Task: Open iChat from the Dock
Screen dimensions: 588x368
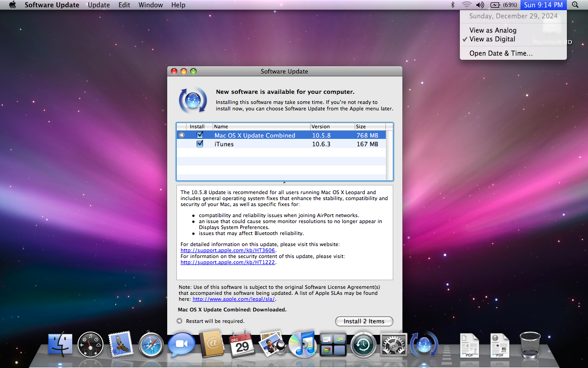Action: pyautogui.click(x=181, y=345)
